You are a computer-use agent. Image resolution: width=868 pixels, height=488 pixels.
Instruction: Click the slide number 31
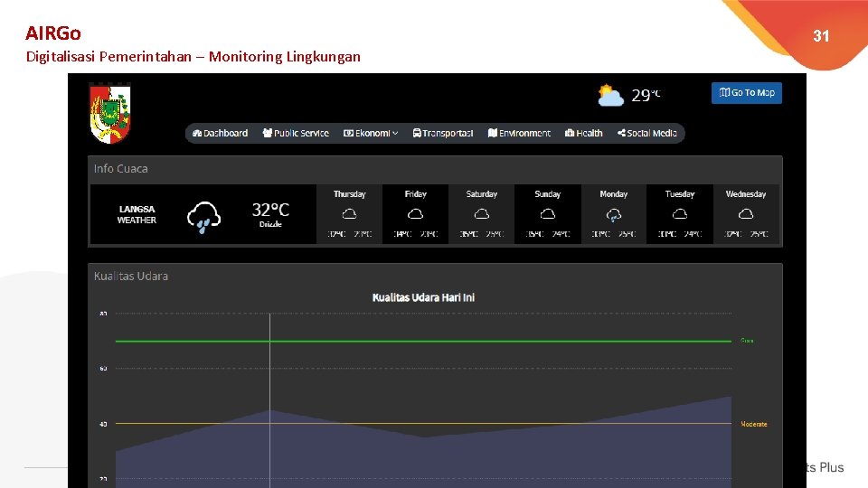tap(821, 36)
